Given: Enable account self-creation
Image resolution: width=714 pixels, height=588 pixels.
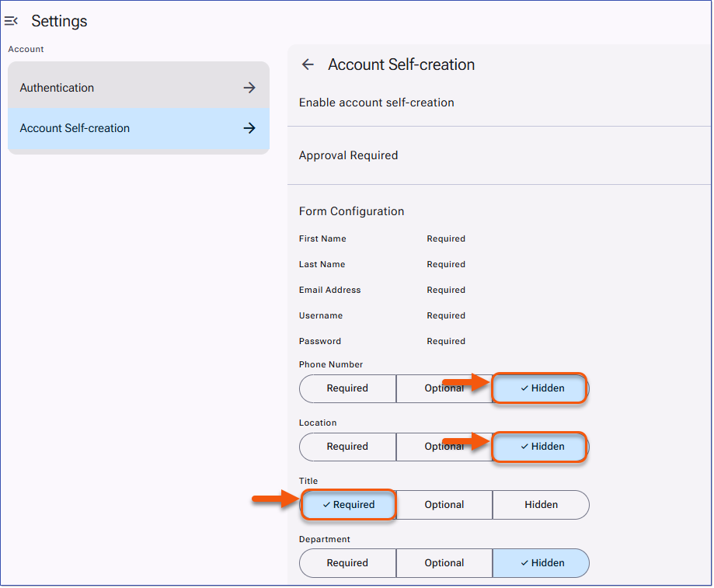Looking at the screenshot, I should (x=377, y=102).
